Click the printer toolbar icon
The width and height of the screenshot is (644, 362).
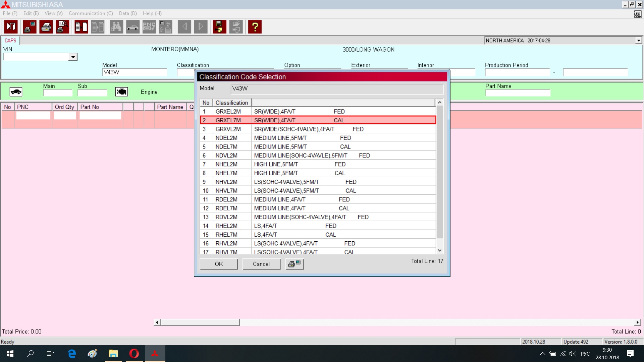coord(46,27)
